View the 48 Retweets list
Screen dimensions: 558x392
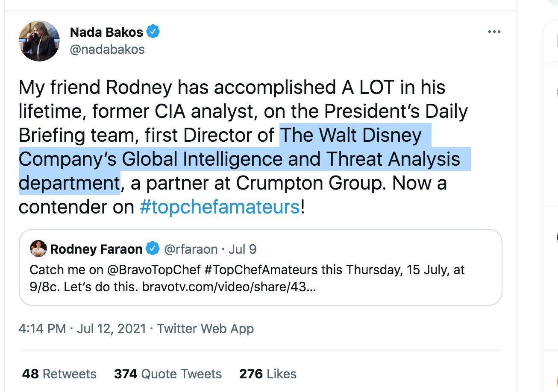coord(59,374)
